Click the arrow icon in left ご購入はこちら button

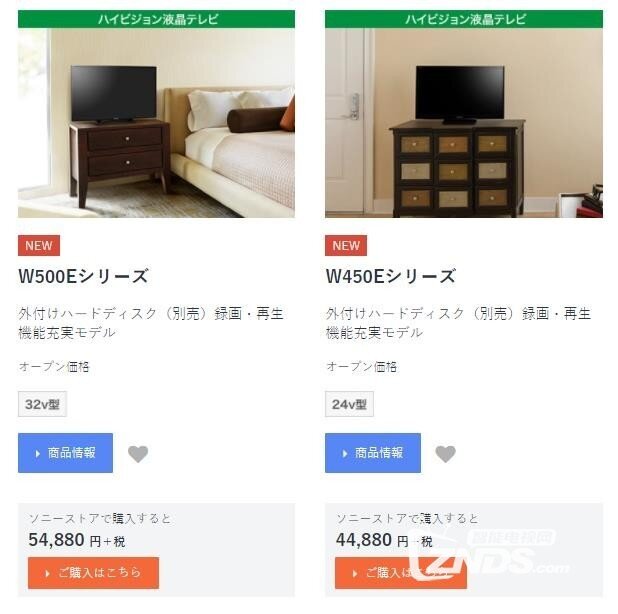[48, 573]
